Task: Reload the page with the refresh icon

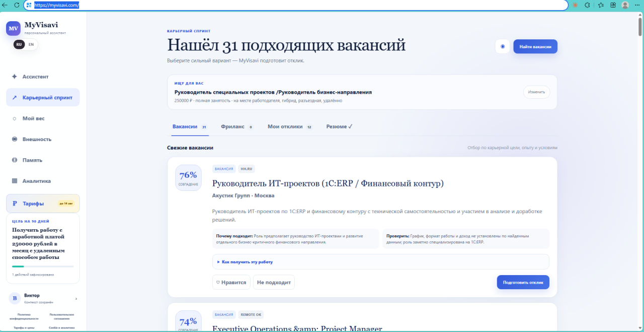Action: (17, 5)
